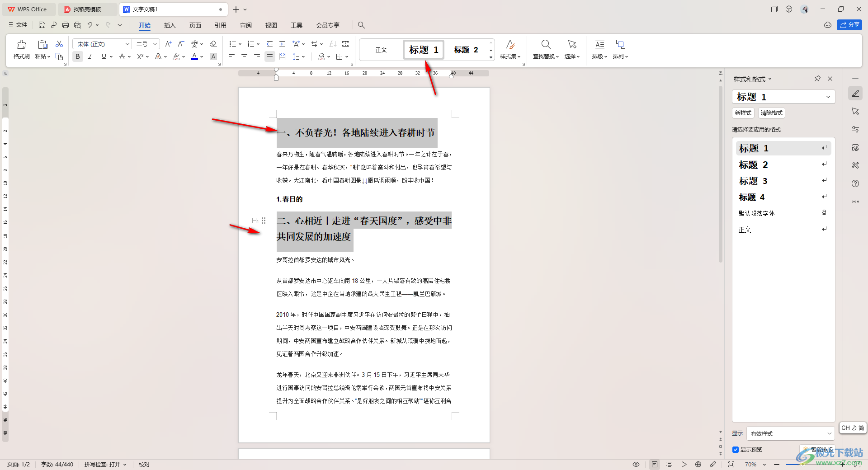Click the outline view icon in status bar
Image resolution: width=868 pixels, height=470 pixels.
pyautogui.click(x=669, y=464)
